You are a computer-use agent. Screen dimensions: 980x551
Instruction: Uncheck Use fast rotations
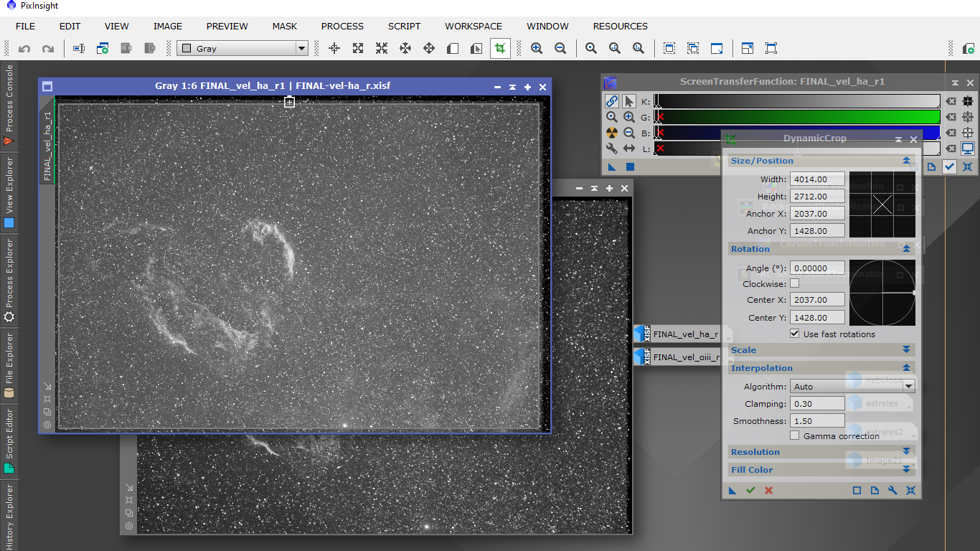794,334
